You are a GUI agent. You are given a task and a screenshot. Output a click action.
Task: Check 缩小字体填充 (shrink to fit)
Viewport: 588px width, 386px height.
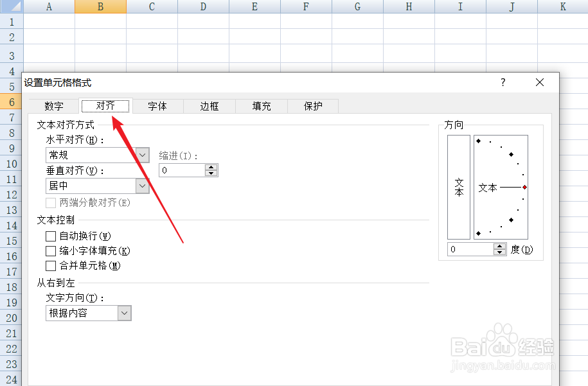pyautogui.click(x=50, y=251)
